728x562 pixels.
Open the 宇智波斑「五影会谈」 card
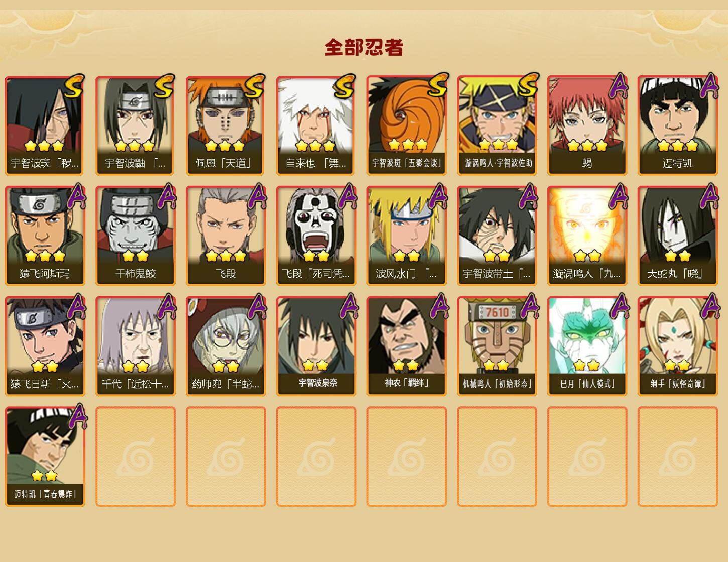pos(406,125)
